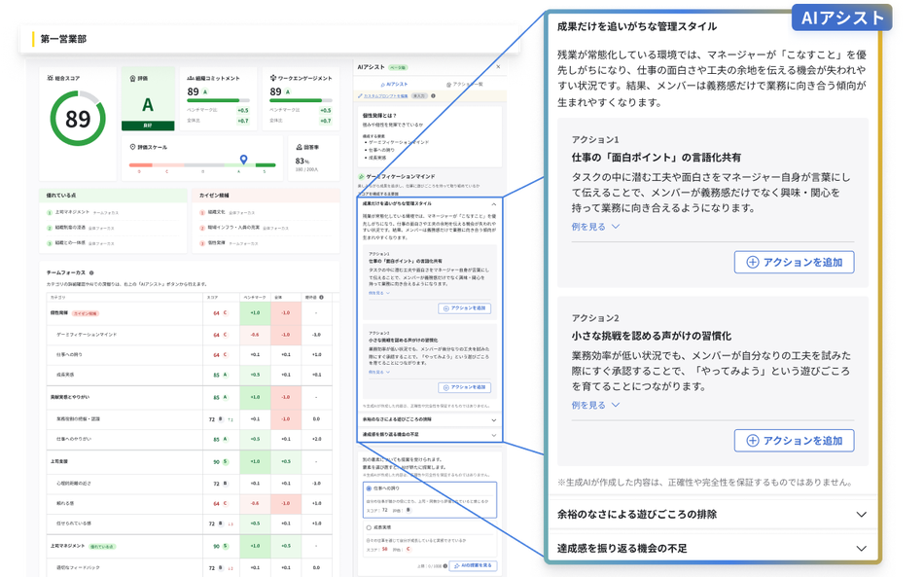924x577 pixels.
Task: Expand 例を見る under アクション2 in the enlarged callout
Action: pyautogui.click(x=595, y=405)
